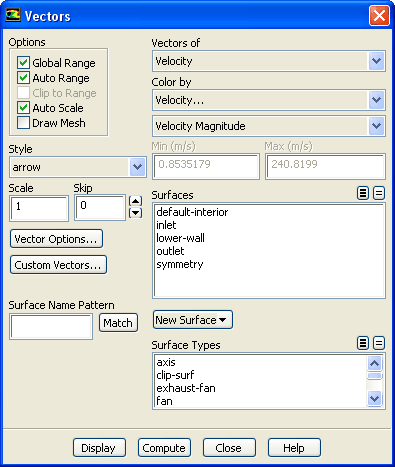The width and height of the screenshot is (395, 467).
Task: Click the Skip input field
Action: (x=100, y=207)
